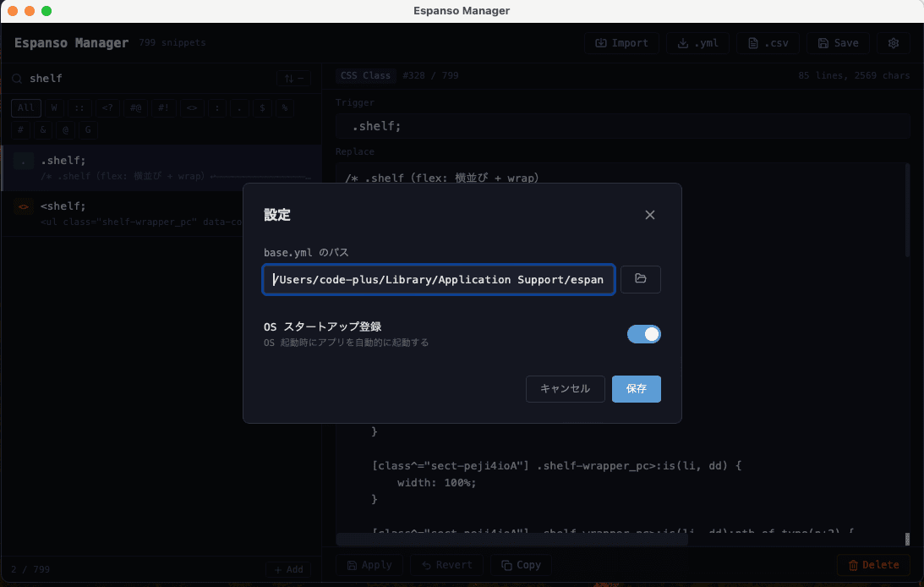
Task: Click the CSS Class category badge
Action: 365,75
